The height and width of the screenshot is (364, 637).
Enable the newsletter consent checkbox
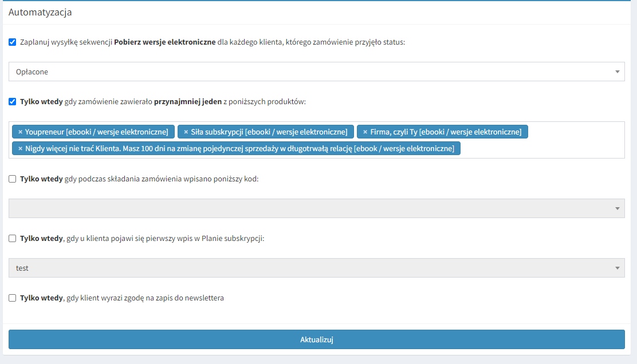[x=13, y=298]
